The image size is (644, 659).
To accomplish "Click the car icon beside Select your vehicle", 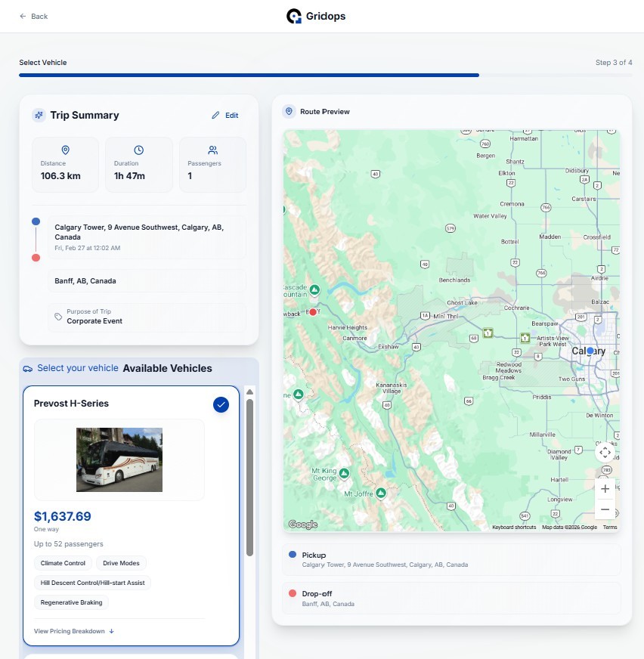I will (x=28, y=369).
